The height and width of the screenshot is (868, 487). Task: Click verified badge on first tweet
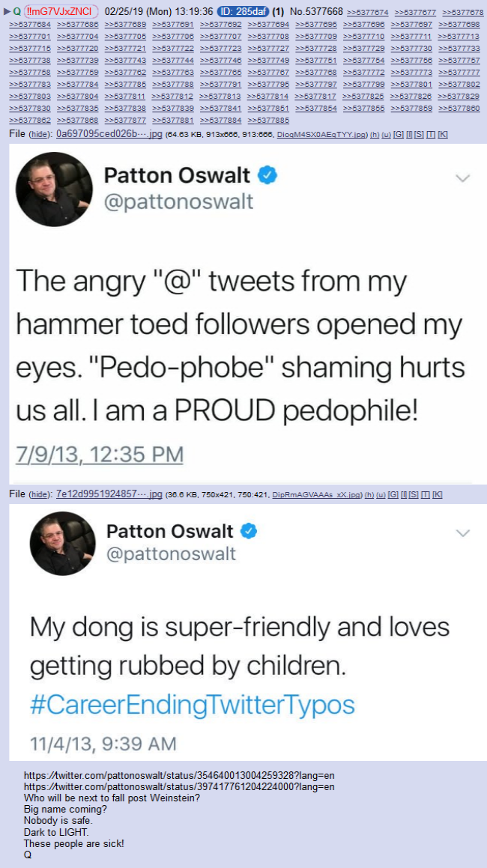click(268, 176)
